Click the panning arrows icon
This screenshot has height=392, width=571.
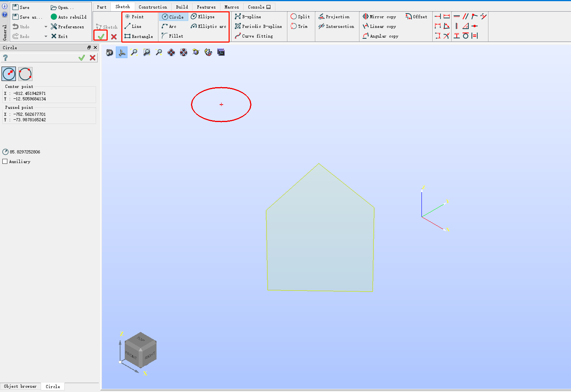171,52
